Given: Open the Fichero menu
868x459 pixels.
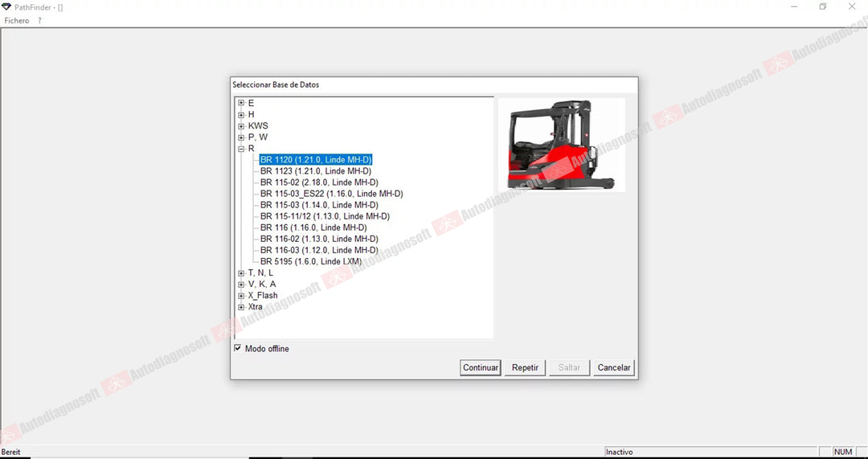Looking at the screenshot, I should pos(17,20).
